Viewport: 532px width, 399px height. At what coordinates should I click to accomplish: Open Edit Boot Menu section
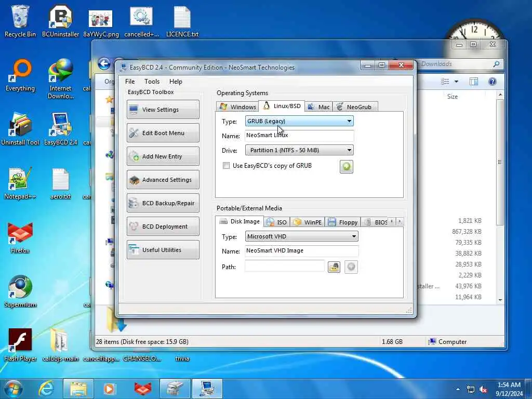click(163, 133)
